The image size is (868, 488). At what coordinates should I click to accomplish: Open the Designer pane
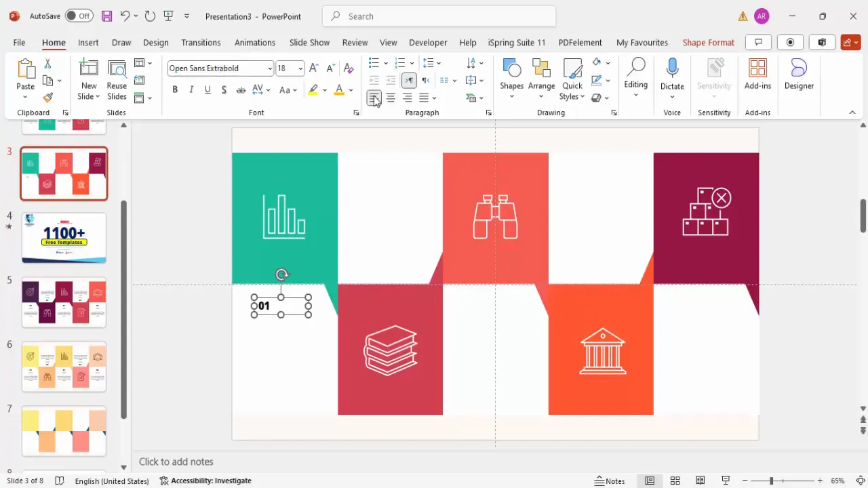[x=799, y=75]
